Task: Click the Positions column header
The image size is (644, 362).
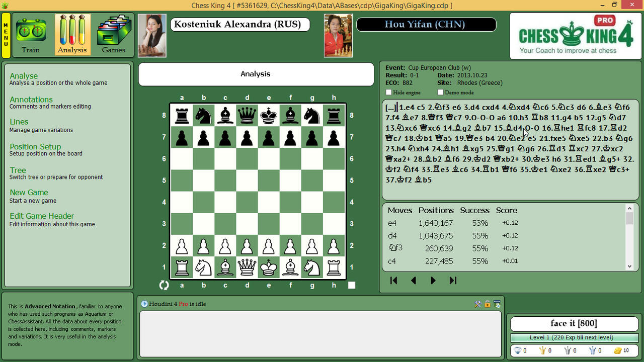Action: [x=436, y=211]
